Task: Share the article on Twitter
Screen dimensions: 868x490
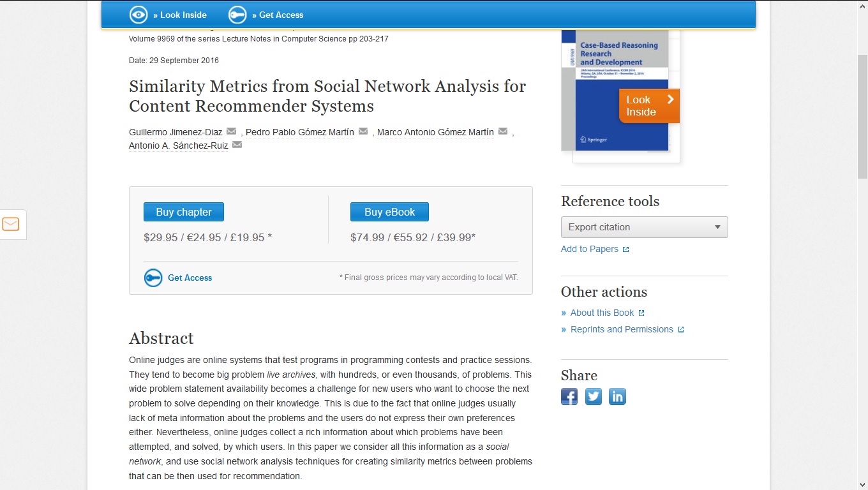Action: (594, 396)
